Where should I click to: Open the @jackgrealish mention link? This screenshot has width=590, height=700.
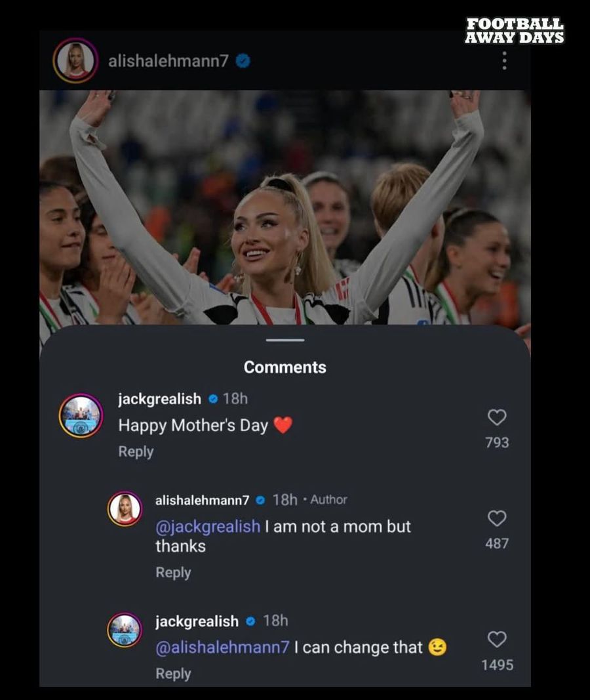(x=208, y=526)
